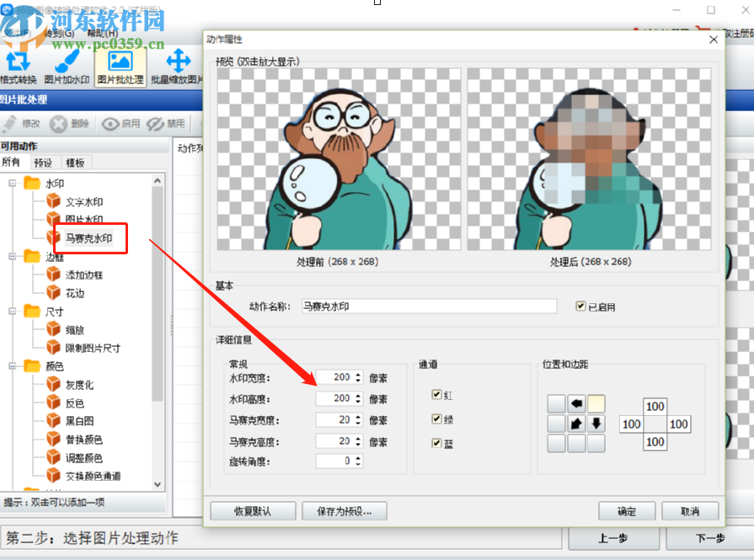Focus the 旋转角度 value field

335,461
